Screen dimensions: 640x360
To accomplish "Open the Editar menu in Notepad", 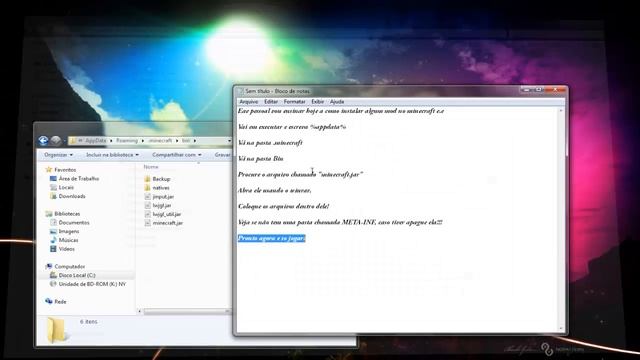I will [x=271, y=102].
